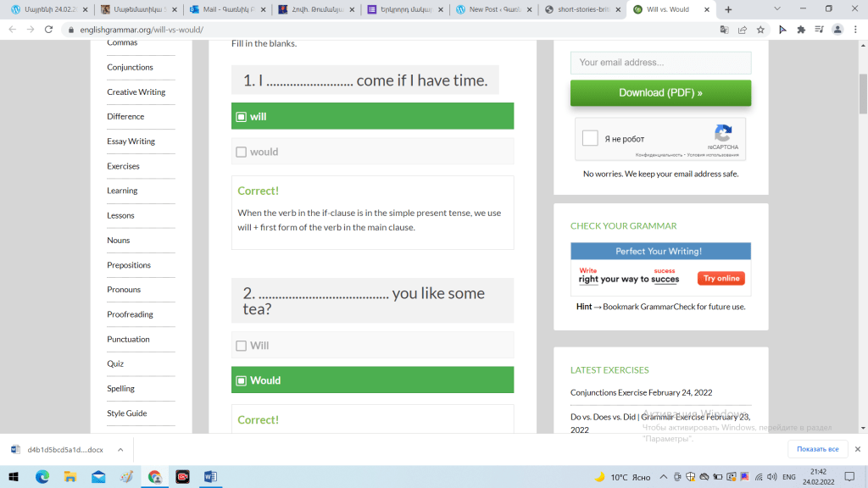
Task: Expand options for downloaded docx file
Action: 120,450
